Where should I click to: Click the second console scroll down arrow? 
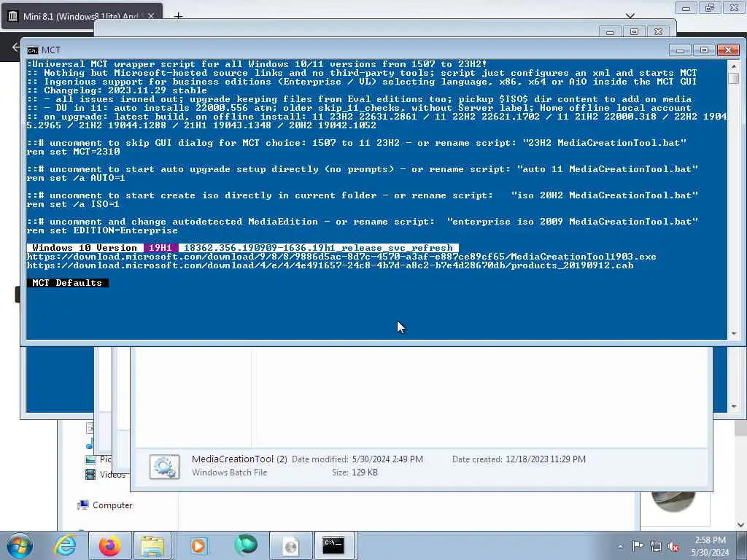pos(734,407)
